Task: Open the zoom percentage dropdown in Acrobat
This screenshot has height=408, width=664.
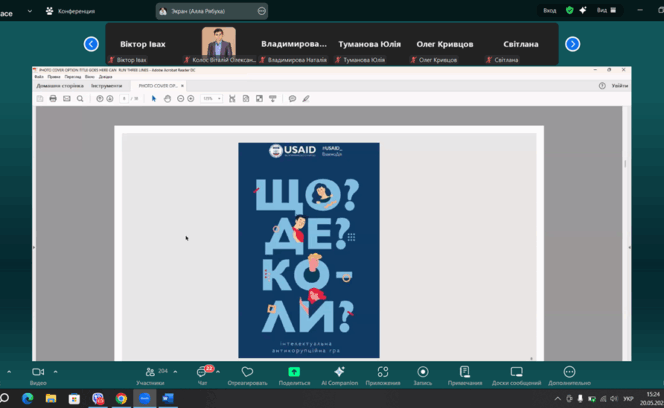Action: click(x=210, y=99)
